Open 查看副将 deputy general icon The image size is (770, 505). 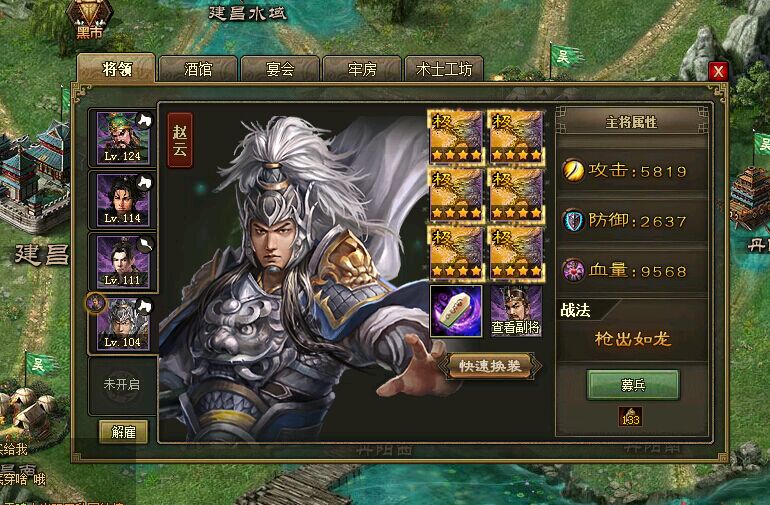click(x=516, y=311)
